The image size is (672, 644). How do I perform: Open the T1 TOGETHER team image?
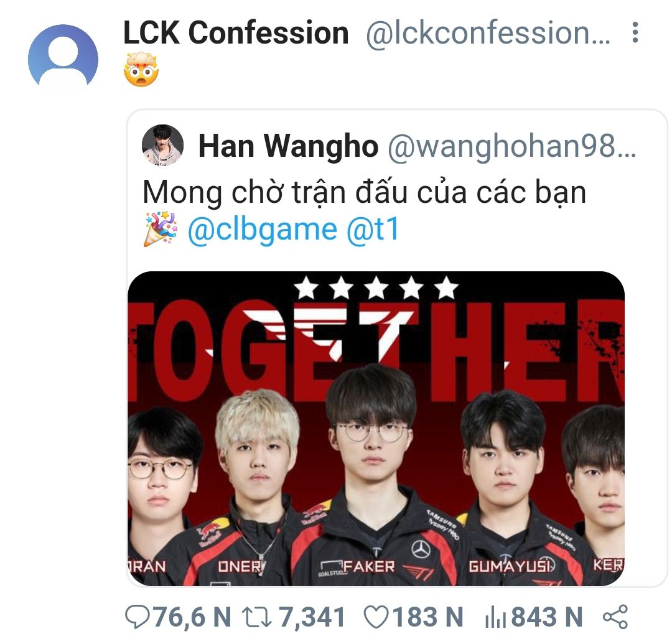(376, 429)
